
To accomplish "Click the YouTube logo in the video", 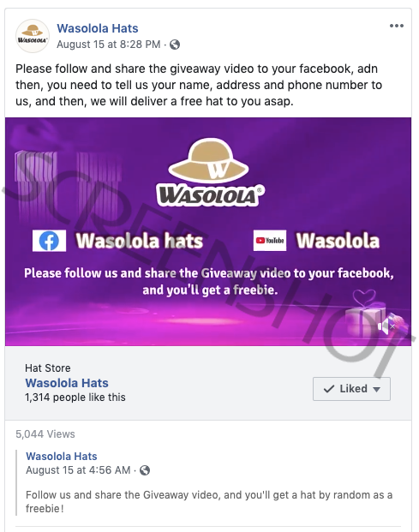I will click(x=270, y=241).
